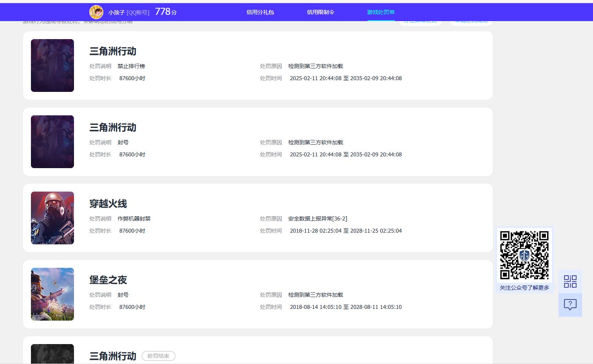
Task: Click the 778分 credit score
Action: pos(166,12)
